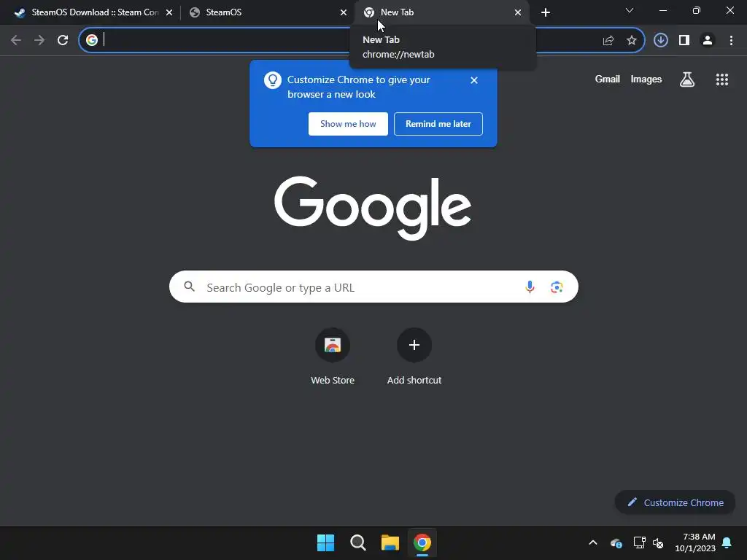Open File Explorer from taskbar
Screen dimensions: 747x560
(x=390, y=542)
